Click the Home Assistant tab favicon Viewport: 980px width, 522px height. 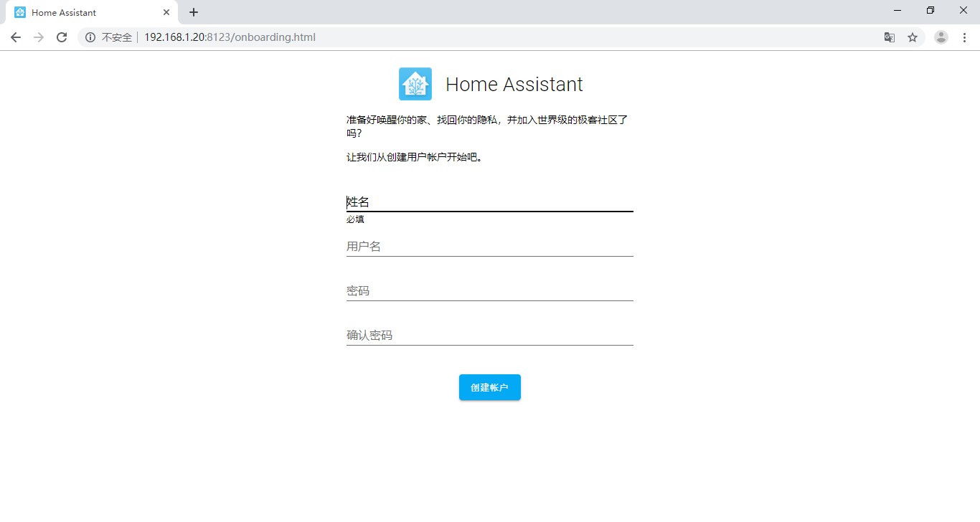coord(20,12)
